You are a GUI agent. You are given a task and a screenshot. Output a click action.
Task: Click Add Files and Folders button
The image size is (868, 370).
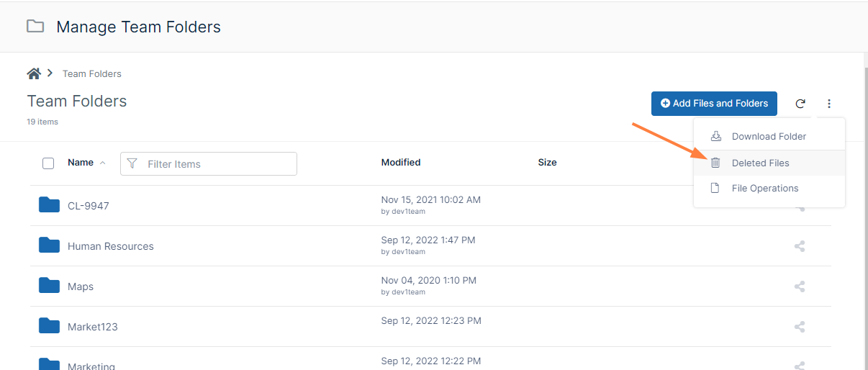coord(714,104)
